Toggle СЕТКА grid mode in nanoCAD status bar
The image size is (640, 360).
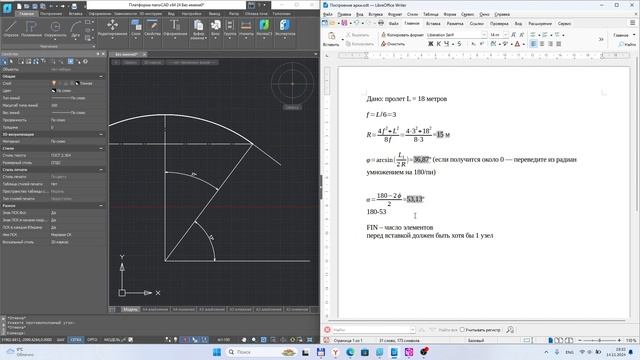pos(76,340)
